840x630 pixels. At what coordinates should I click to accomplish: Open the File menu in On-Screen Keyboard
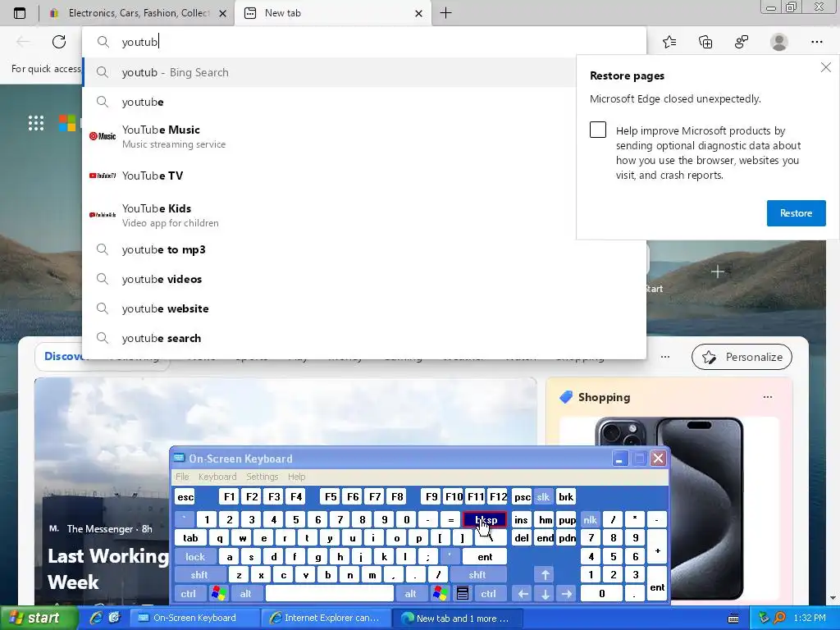182,477
